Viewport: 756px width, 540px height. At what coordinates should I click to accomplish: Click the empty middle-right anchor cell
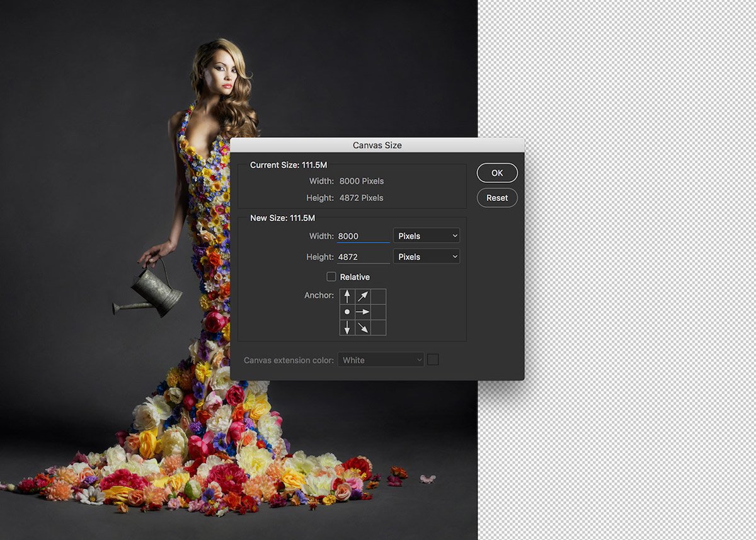click(x=379, y=312)
